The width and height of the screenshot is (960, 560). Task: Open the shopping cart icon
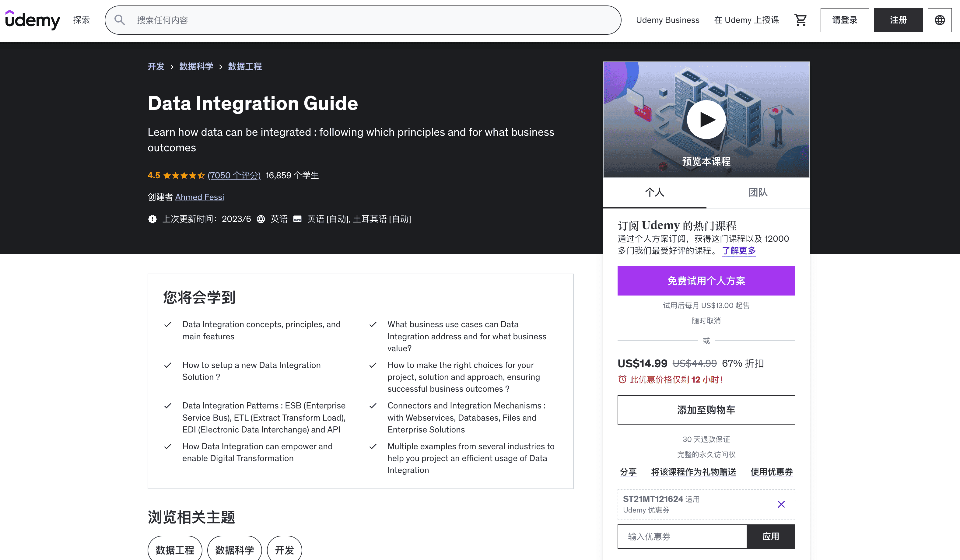click(x=801, y=20)
